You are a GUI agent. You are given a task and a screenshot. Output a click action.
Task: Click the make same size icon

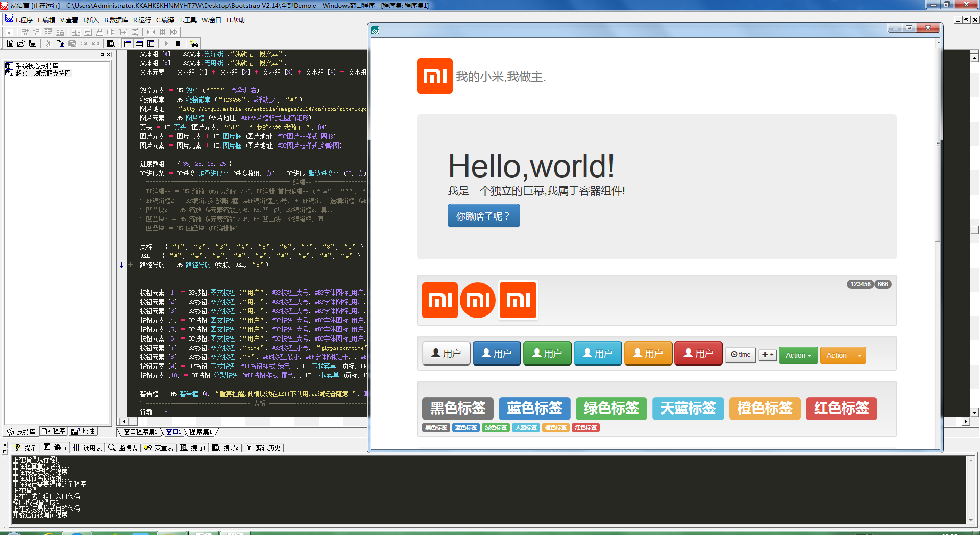175,32
